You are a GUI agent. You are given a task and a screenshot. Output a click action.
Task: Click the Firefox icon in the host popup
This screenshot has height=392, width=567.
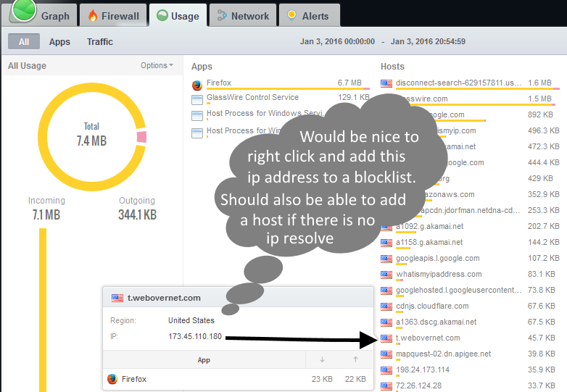click(x=112, y=378)
